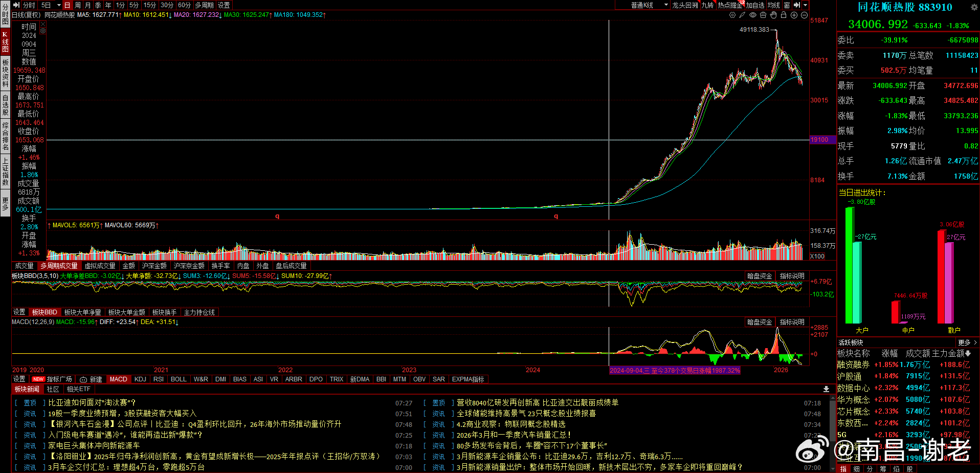Click the 2024-09-04 interval range marker
The image size is (980, 473).
[675, 371]
